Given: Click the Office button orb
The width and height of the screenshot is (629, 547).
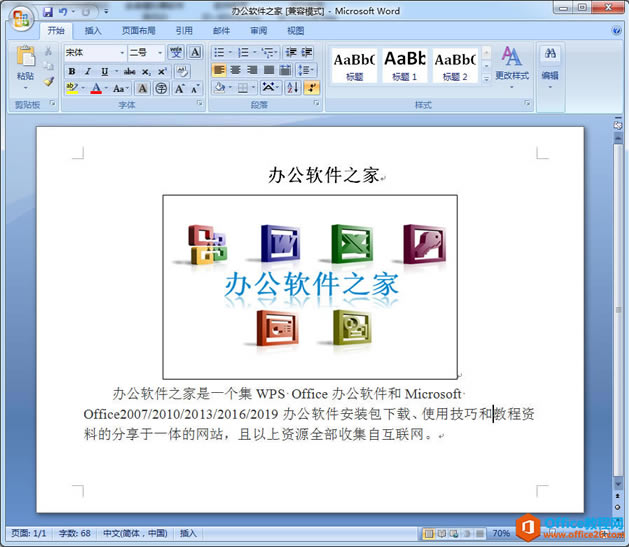Looking at the screenshot, I should [x=21, y=19].
